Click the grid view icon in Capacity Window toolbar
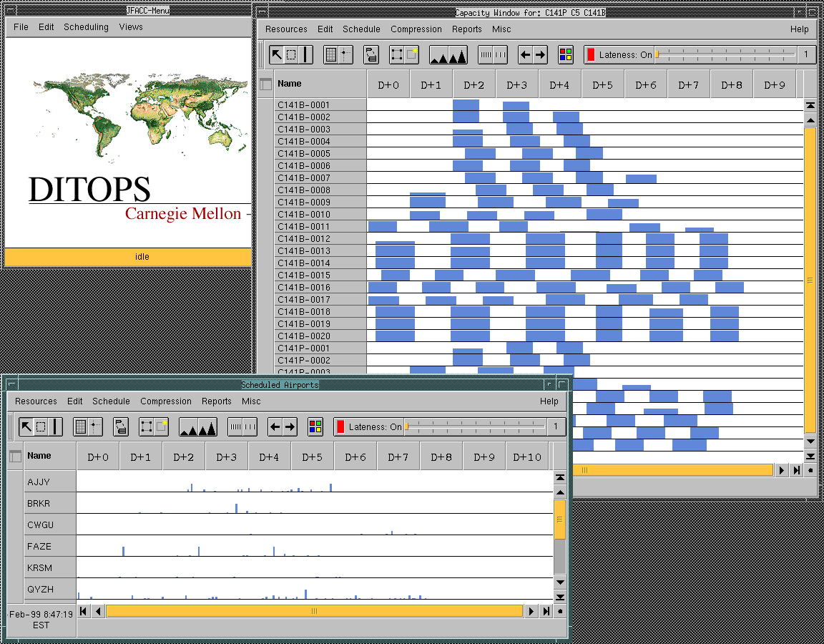 click(x=330, y=54)
